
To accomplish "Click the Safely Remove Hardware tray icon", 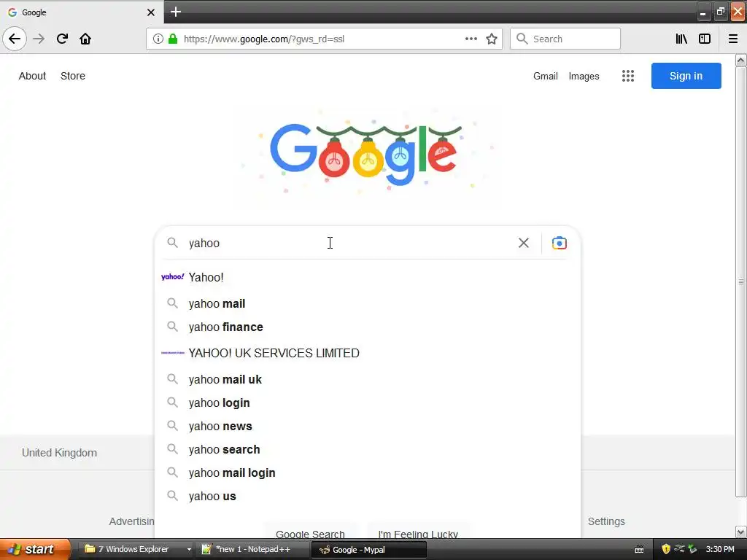I will [x=692, y=549].
